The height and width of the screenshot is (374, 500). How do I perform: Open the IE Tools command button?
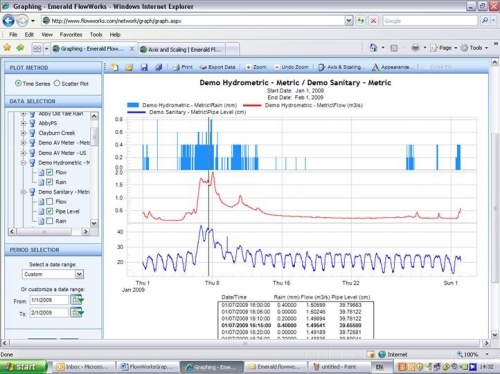[x=474, y=48]
